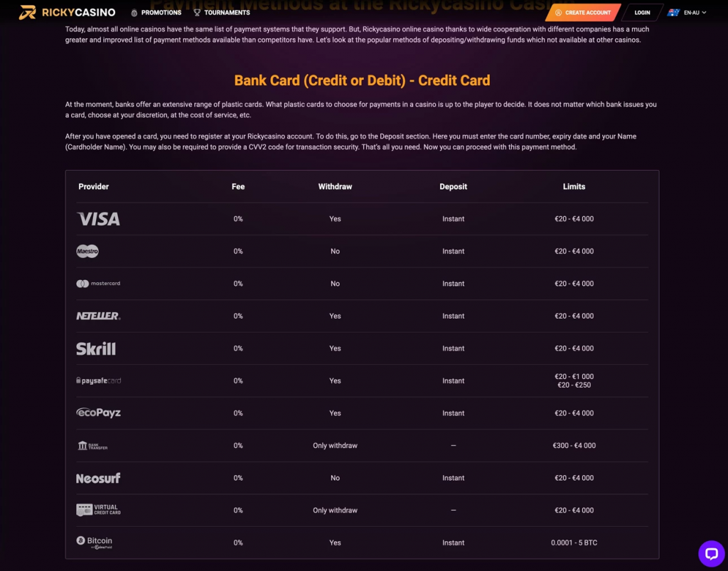Click the Neteller provider logo
728x571 pixels.
98,316
